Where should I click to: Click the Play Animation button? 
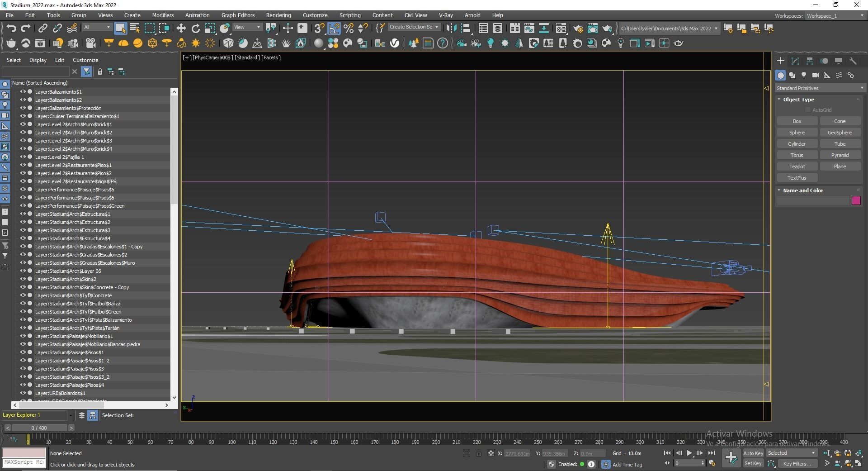point(689,453)
